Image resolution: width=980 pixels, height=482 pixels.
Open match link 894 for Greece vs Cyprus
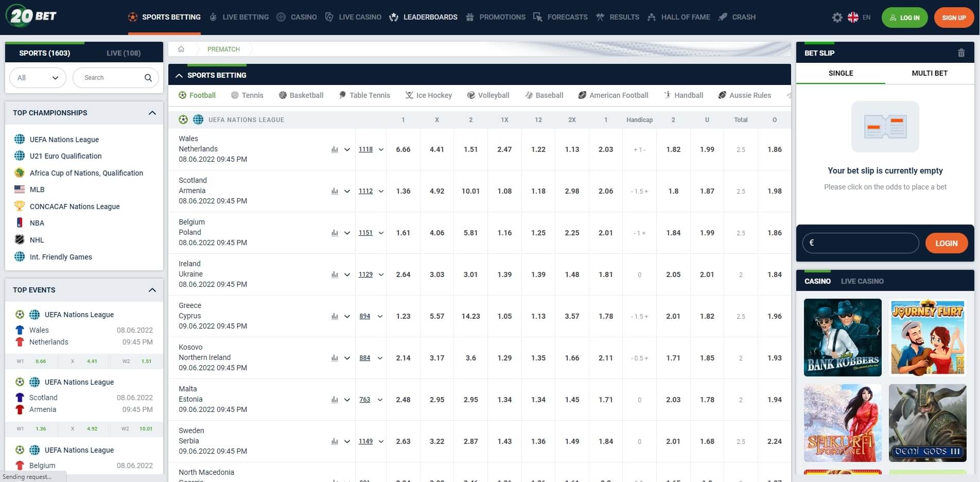tap(364, 316)
